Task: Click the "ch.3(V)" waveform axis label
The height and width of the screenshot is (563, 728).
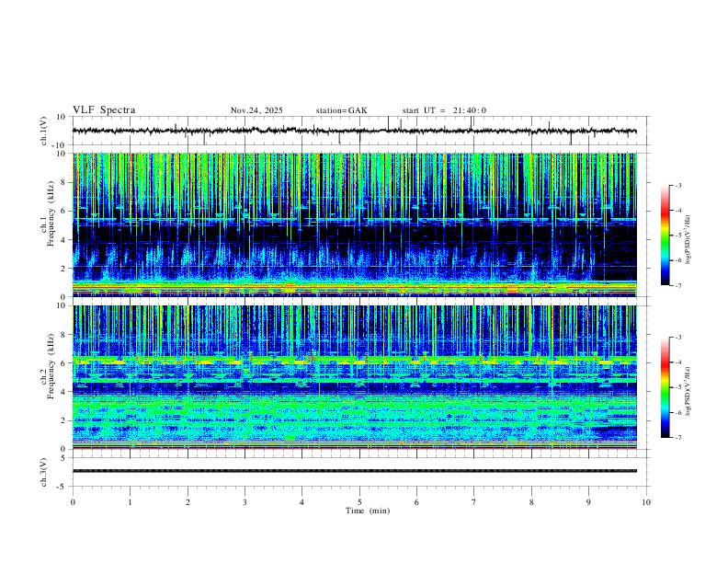Action: click(44, 472)
